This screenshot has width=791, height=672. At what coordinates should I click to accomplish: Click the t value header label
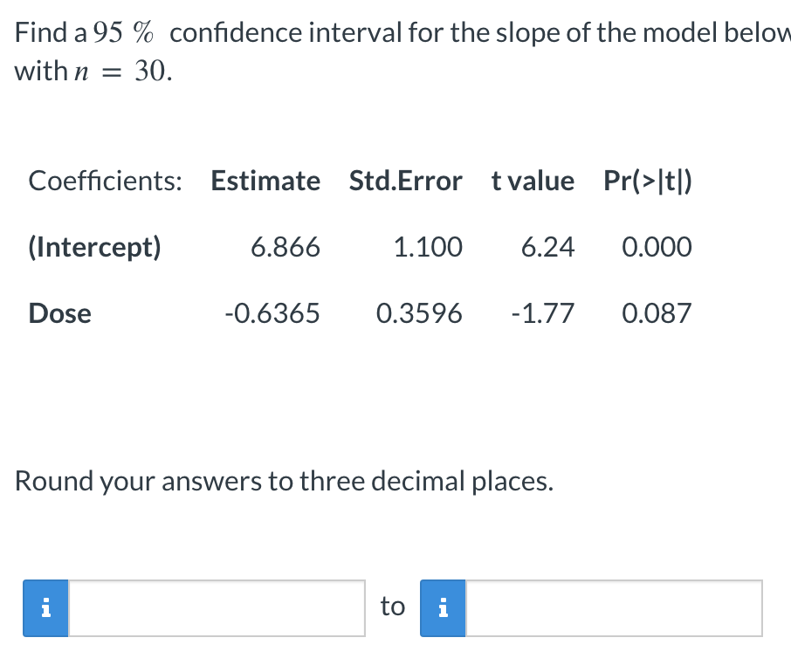click(533, 181)
